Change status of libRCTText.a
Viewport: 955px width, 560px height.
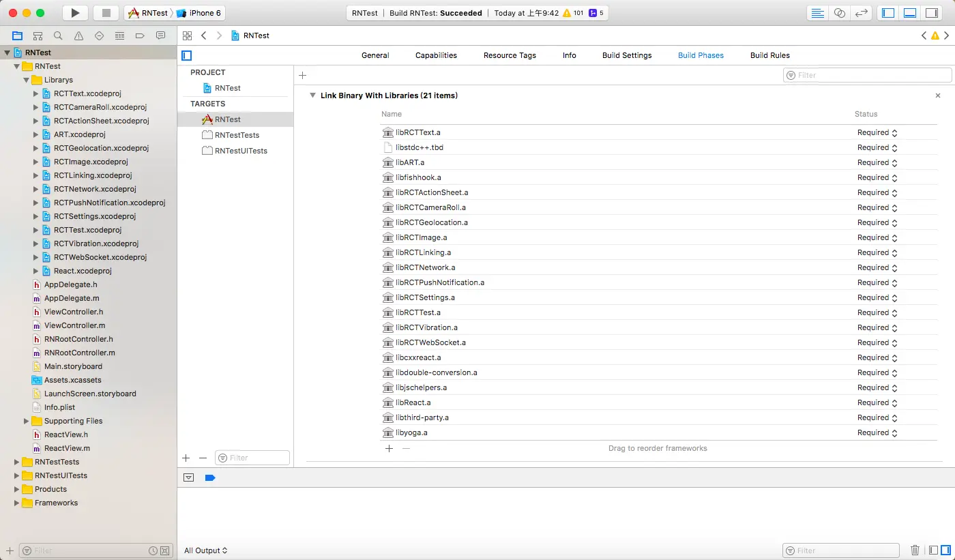pos(877,132)
